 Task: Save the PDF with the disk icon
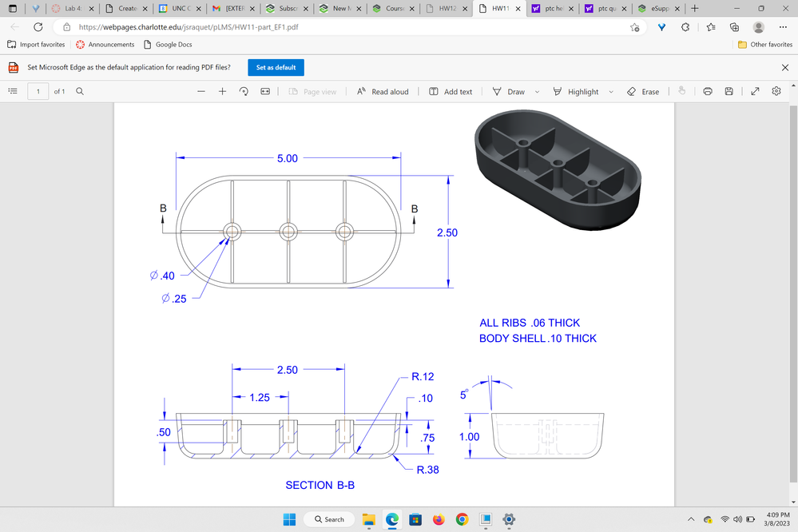729,92
